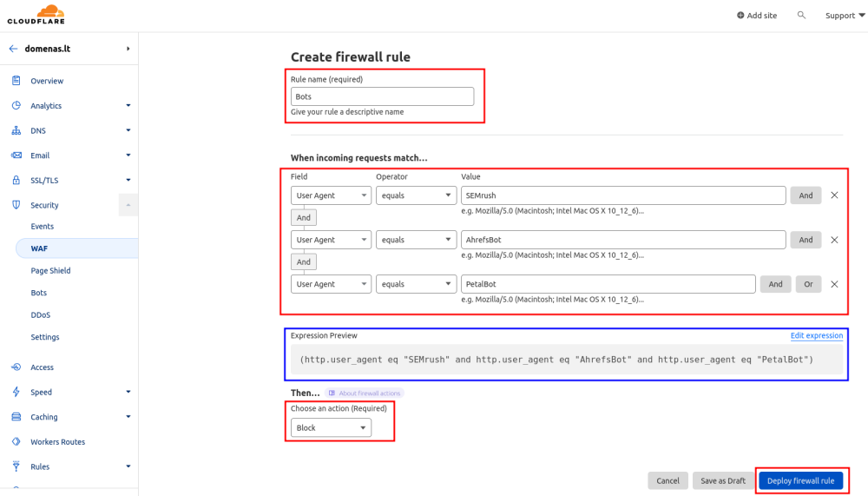Remove the SEMrush condition row
Screen dimensions: 868x496
(834, 195)
